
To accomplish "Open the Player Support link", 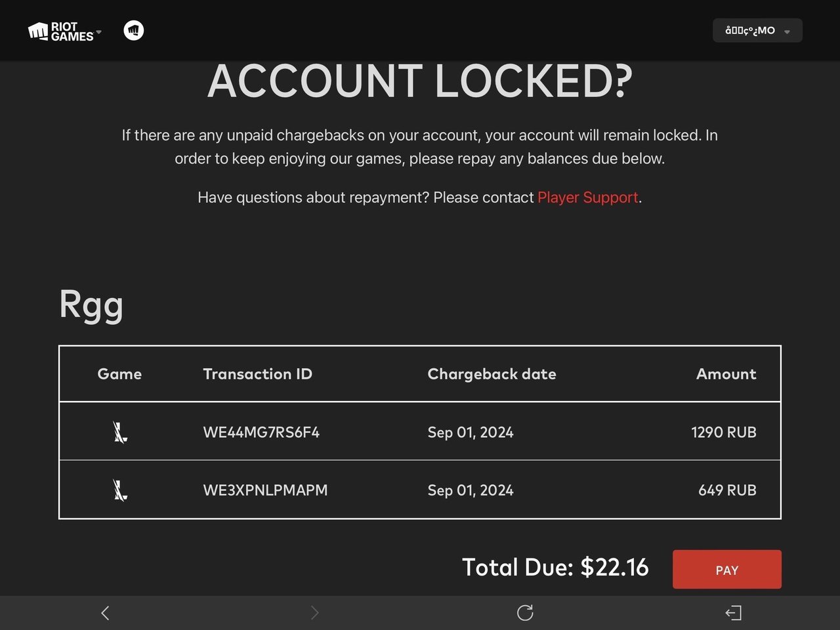I will (x=587, y=198).
